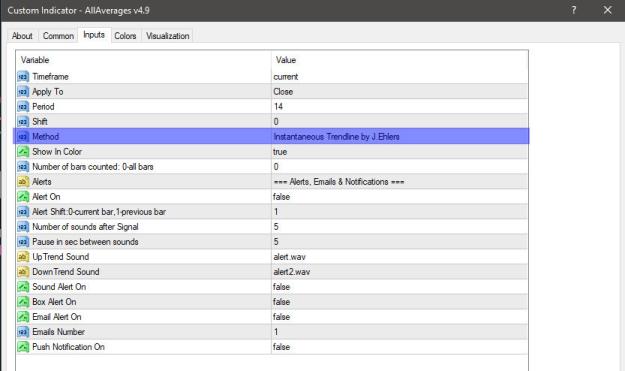Click icon beside Pause in sec between sounds
The image size is (625, 371).
(x=23, y=242)
